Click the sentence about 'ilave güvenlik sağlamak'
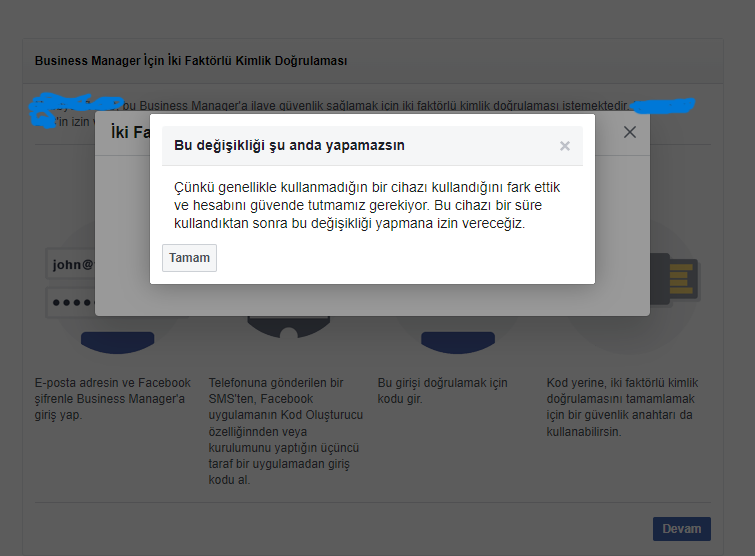This screenshot has width=755, height=556. tap(376, 105)
